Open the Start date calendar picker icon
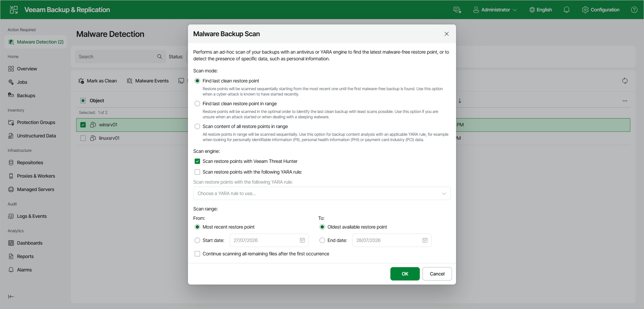Image resolution: width=644 pixels, height=309 pixels. tap(302, 240)
